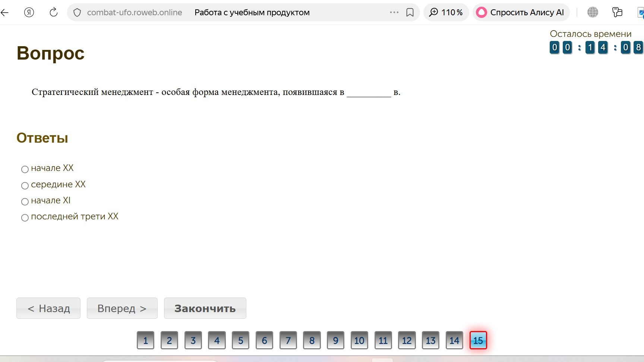
Task: Select answer "начале XX"
Action: [x=25, y=169]
